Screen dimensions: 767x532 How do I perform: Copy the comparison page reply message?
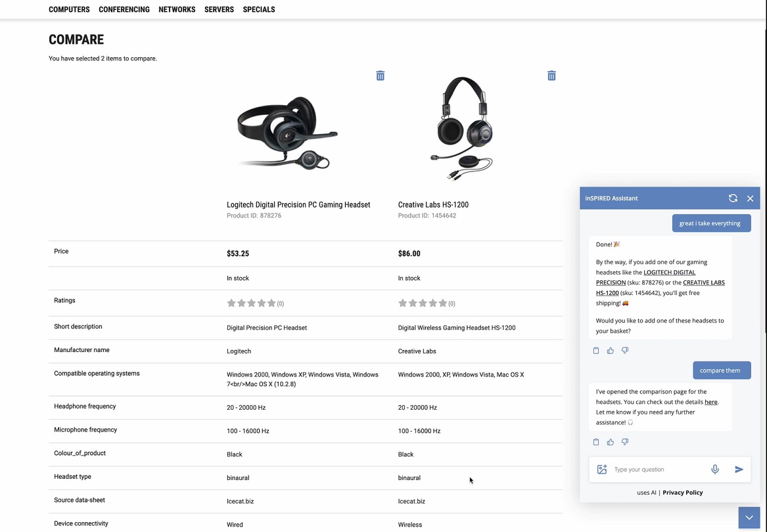tap(596, 442)
